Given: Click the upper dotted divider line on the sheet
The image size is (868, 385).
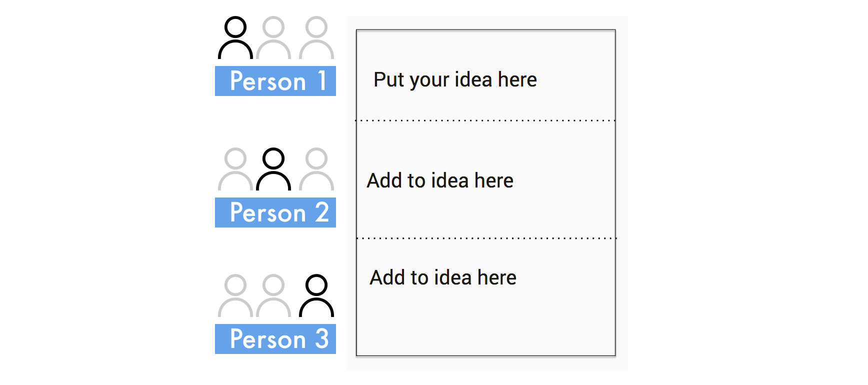Looking at the screenshot, I should (x=485, y=120).
